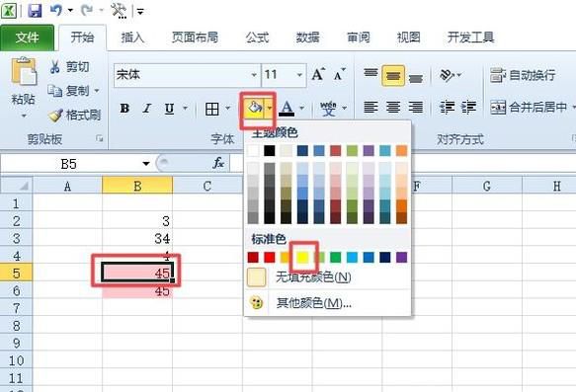Switch to the 数据 Data tab

[x=307, y=38]
